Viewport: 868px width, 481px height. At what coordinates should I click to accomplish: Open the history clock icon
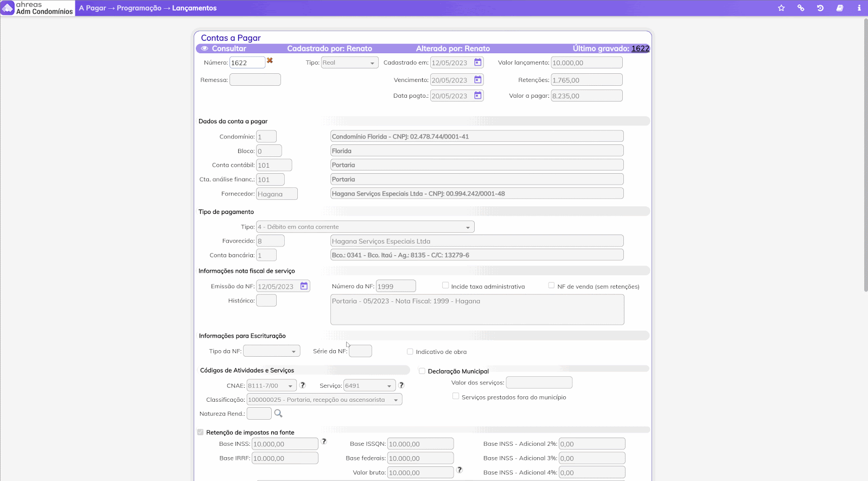click(820, 8)
